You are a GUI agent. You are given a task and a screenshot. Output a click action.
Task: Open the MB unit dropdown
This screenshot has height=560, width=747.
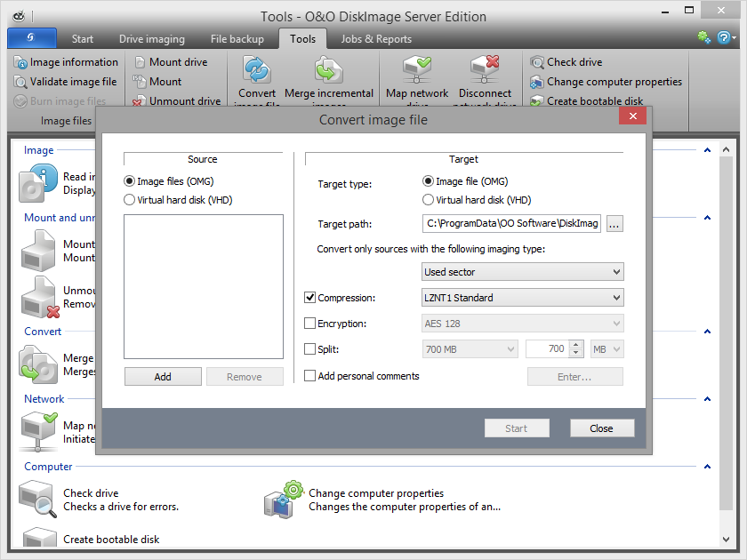pyautogui.click(x=606, y=349)
